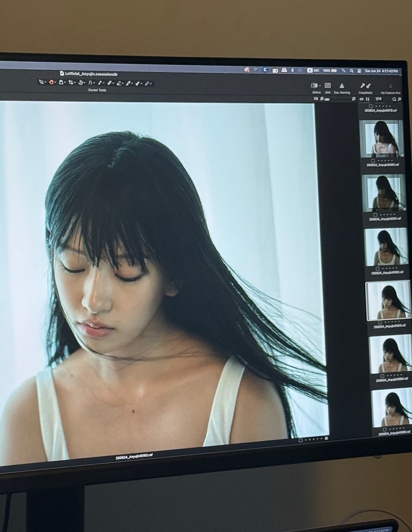Viewport: 412px width, 532px height.
Task: Toggle the browser eye visibility icon
Action: click(362, 99)
